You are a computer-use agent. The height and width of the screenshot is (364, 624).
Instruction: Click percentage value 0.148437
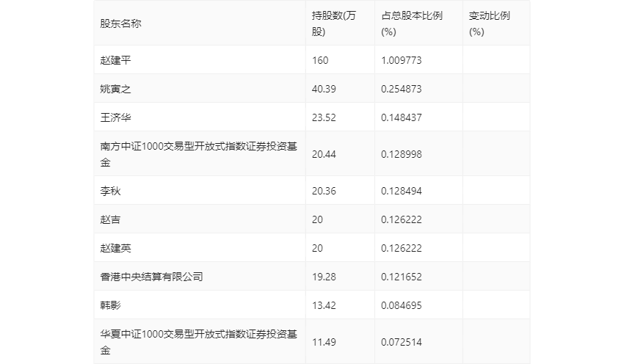pyautogui.click(x=401, y=117)
